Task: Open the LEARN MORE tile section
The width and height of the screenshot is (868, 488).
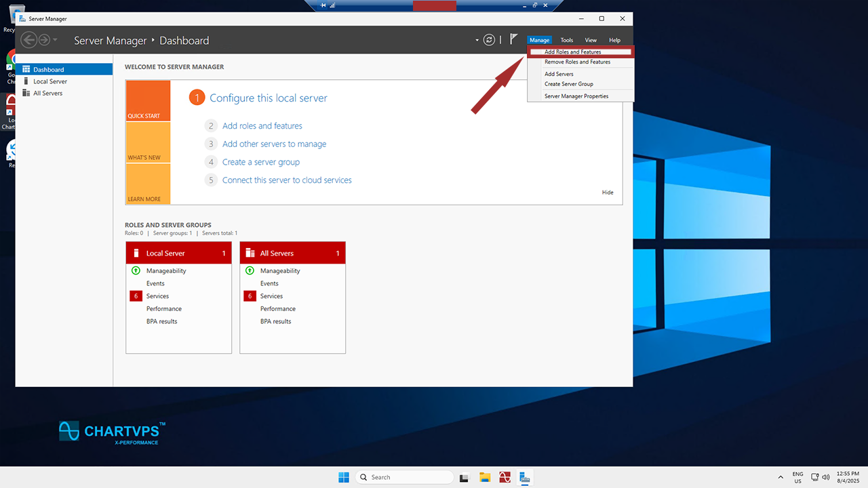Action: coord(147,185)
